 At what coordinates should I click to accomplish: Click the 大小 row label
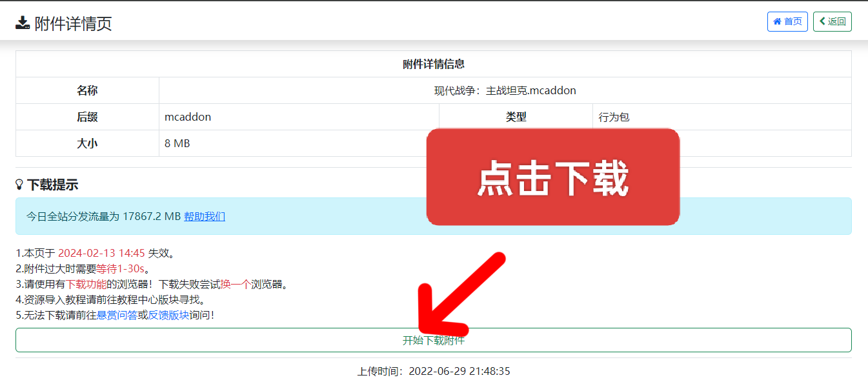[x=87, y=143]
